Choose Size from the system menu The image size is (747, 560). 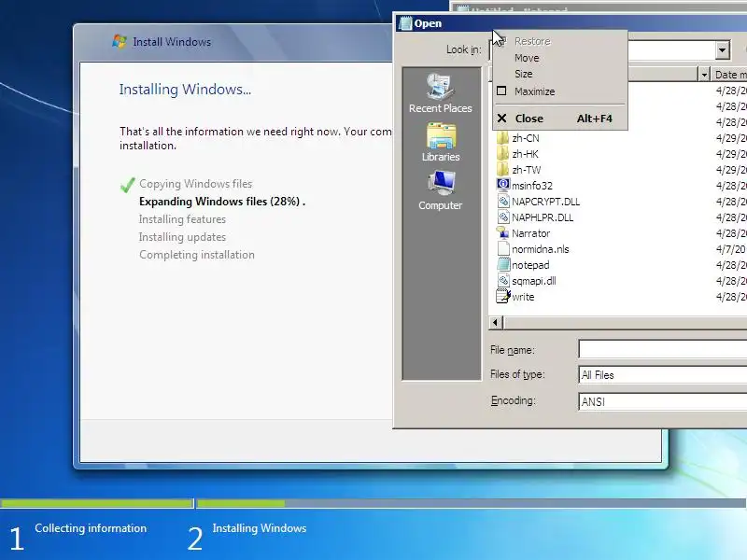pos(559,74)
